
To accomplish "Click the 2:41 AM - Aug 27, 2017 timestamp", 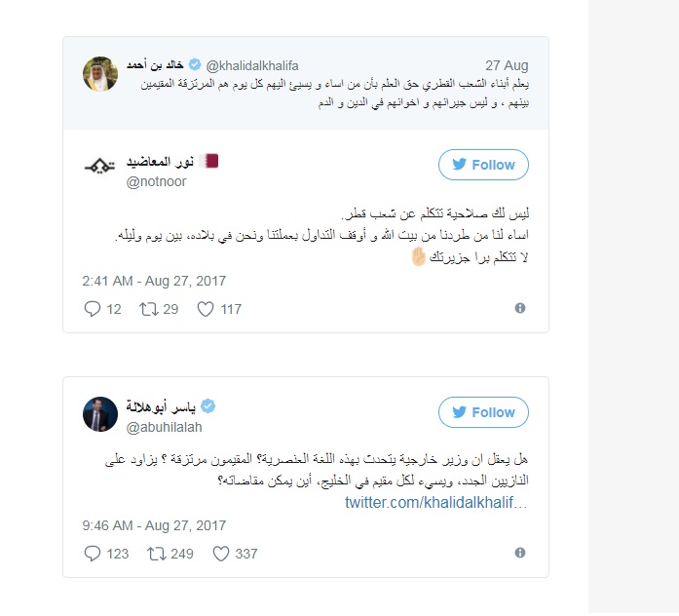I will [x=155, y=281].
